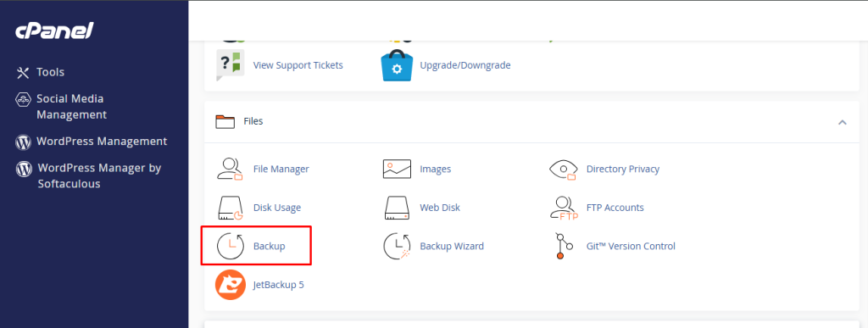Image resolution: width=868 pixels, height=328 pixels.
Task: Click the WordPress Manager by Softaculous icon
Action: coord(24,169)
